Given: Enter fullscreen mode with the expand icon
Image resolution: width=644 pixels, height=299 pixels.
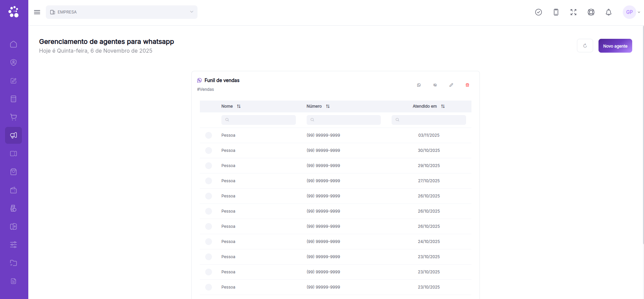Looking at the screenshot, I should (574, 12).
